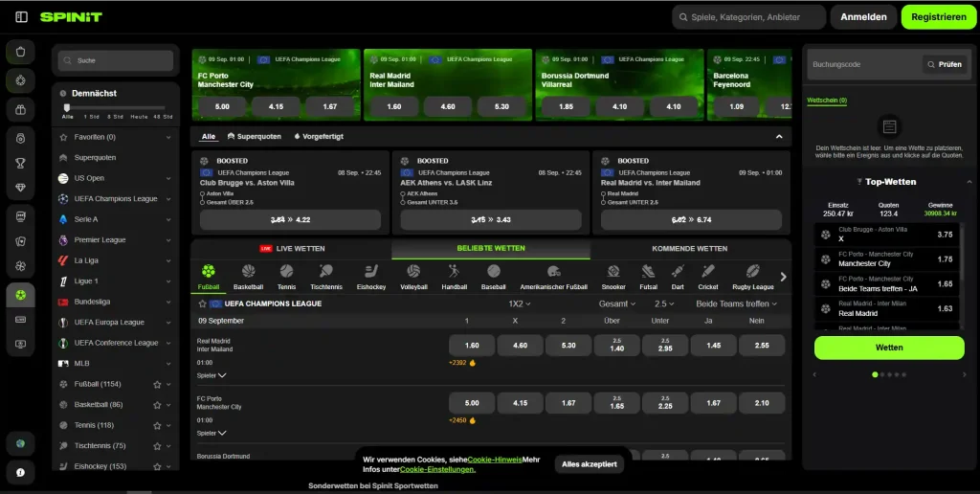
Task: Expand Spieler under Real Madrid match
Action: (212, 375)
